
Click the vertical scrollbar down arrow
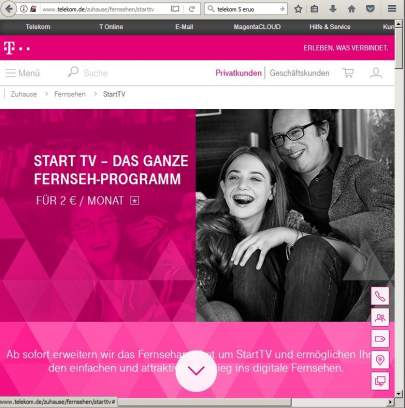(x=399, y=394)
